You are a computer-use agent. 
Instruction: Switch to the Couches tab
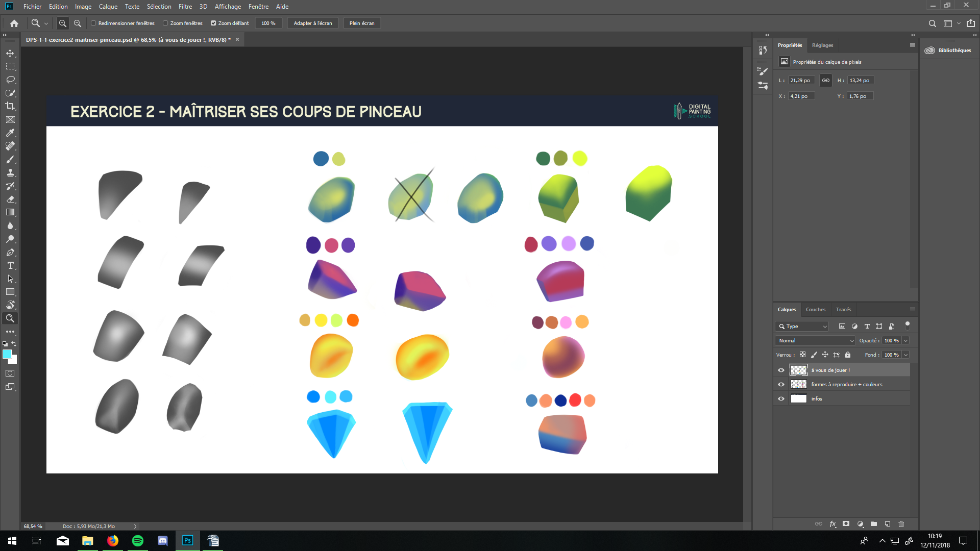click(815, 310)
